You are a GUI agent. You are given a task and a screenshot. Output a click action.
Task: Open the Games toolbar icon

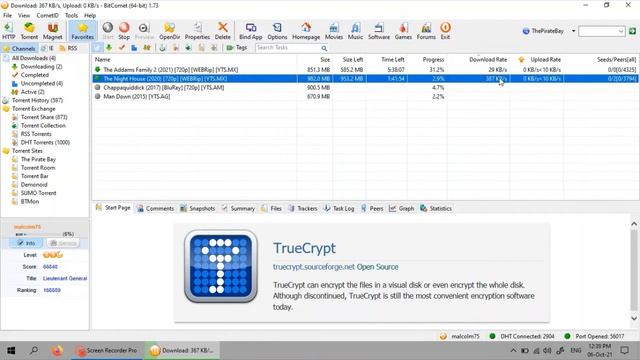[x=403, y=31]
